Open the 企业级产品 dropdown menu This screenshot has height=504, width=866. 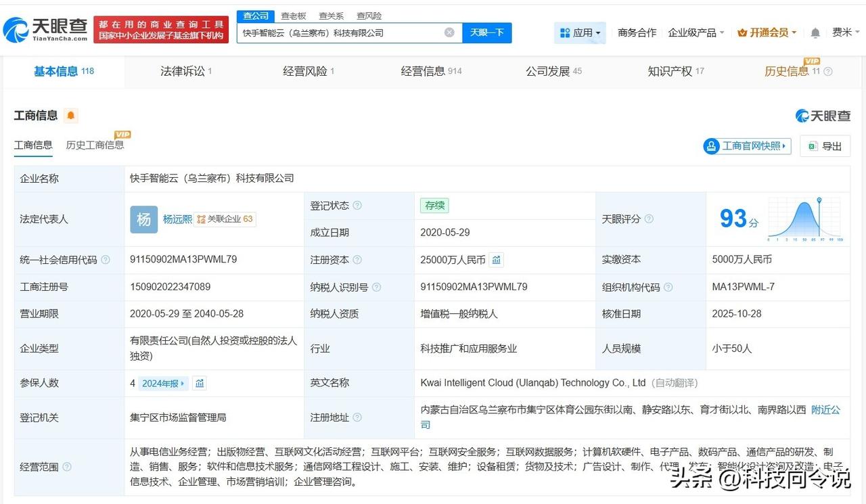pyautogui.click(x=696, y=32)
